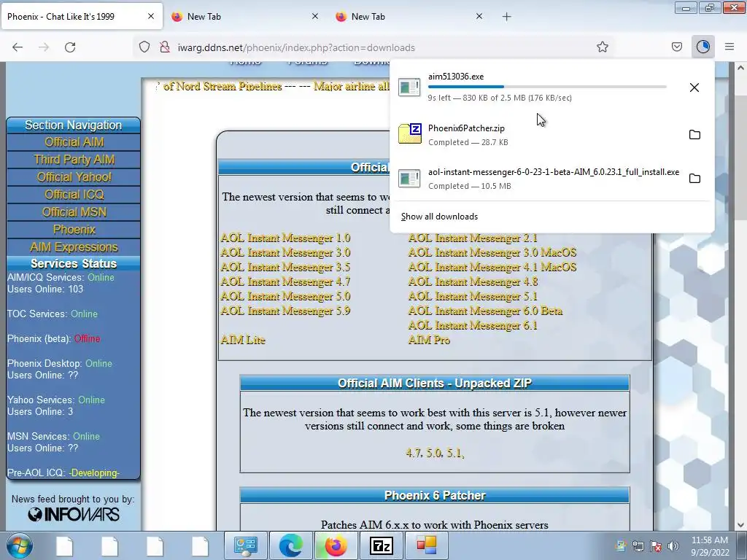Open the Windows Start menu
Screen dimensions: 747x560
coord(20,546)
